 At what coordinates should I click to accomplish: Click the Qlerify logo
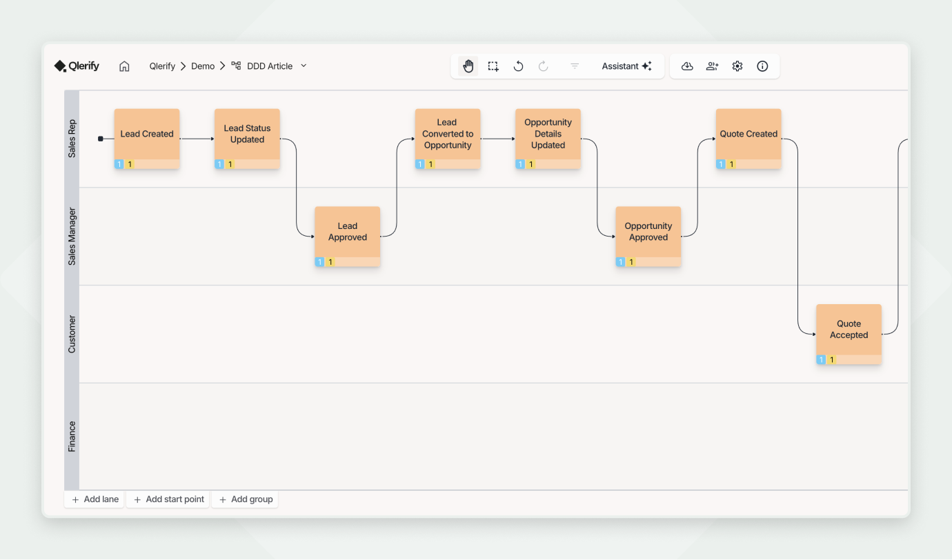click(77, 66)
